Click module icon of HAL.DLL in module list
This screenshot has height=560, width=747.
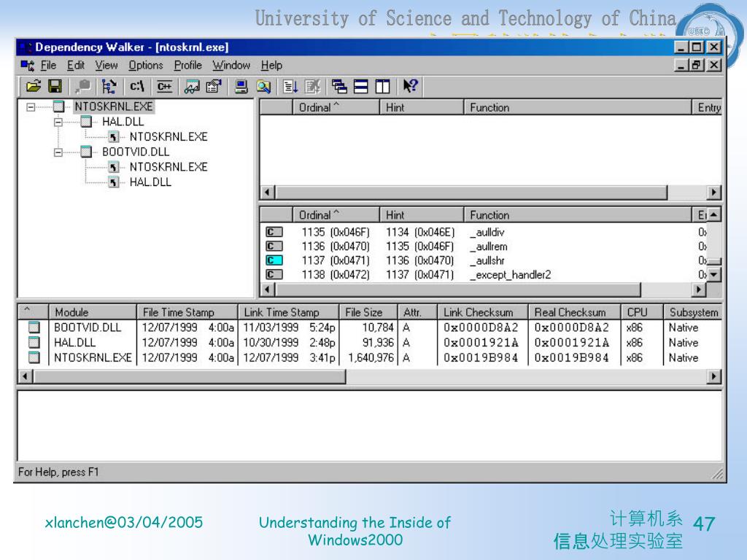click(34, 343)
